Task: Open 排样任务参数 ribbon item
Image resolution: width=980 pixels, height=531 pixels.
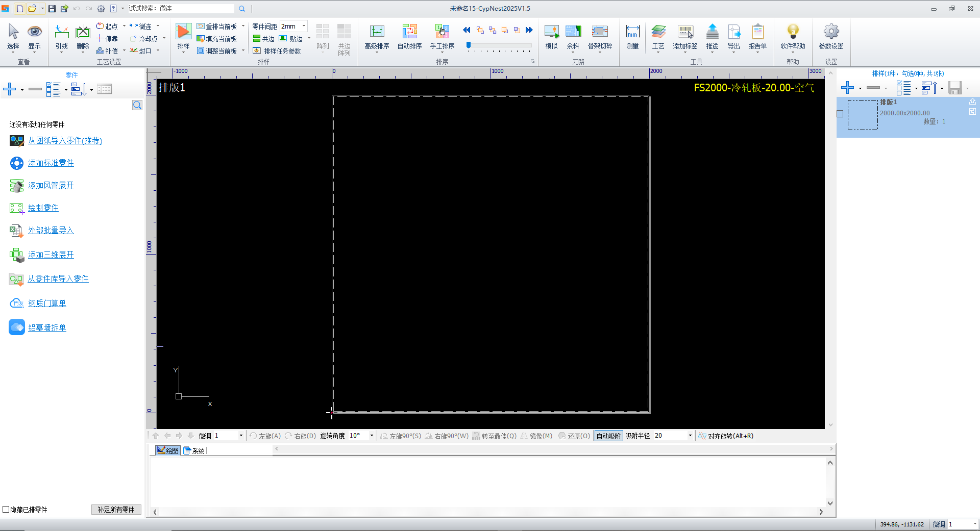Action: [277, 51]
